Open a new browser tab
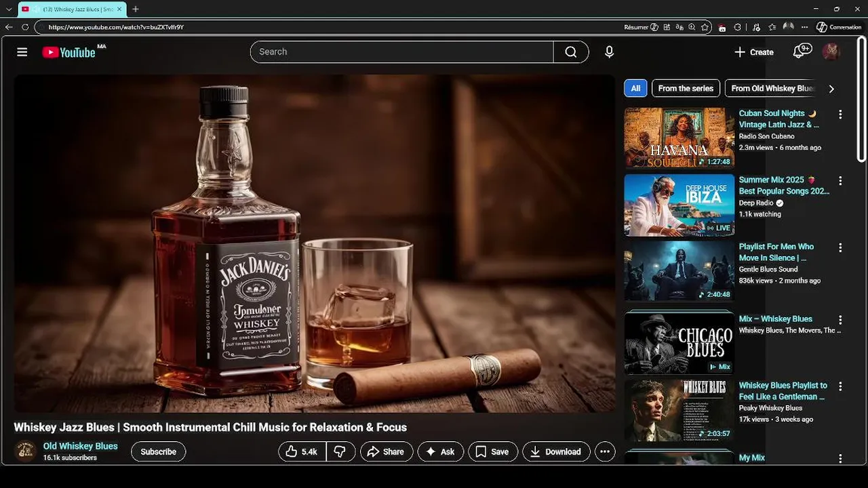This screenshot has width=868, height=488. coord(136,9)
